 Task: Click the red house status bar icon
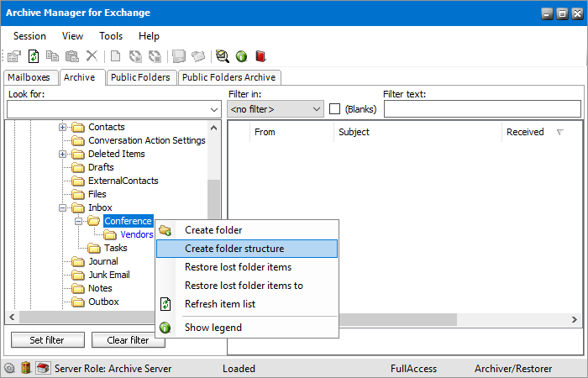pyautogui.click(x=43, y=368)
